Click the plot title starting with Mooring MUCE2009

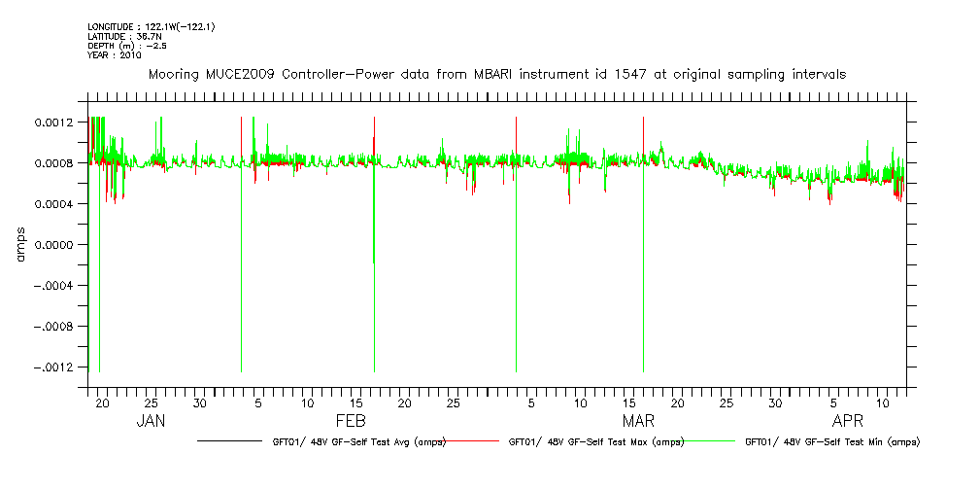pos(496,74)
